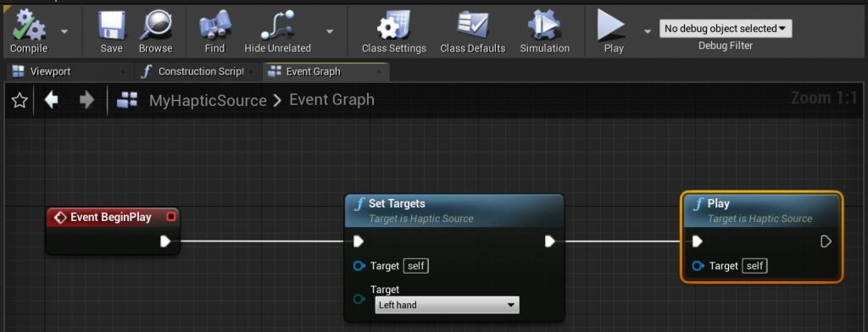The height and width of the screenshot is (332, 868).
Task: Toggle Hide Unrelated nodes
Action: click(277, 31)
